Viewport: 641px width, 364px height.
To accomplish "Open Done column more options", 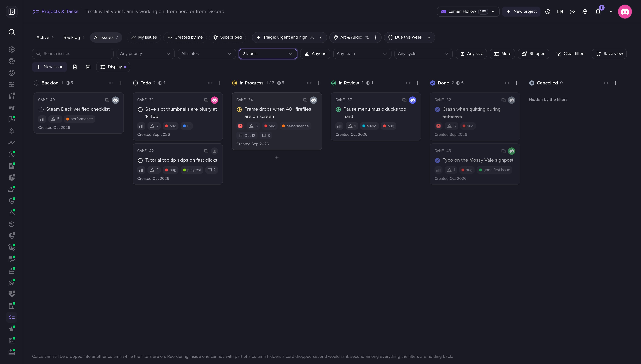I will (x=507, y=83).
